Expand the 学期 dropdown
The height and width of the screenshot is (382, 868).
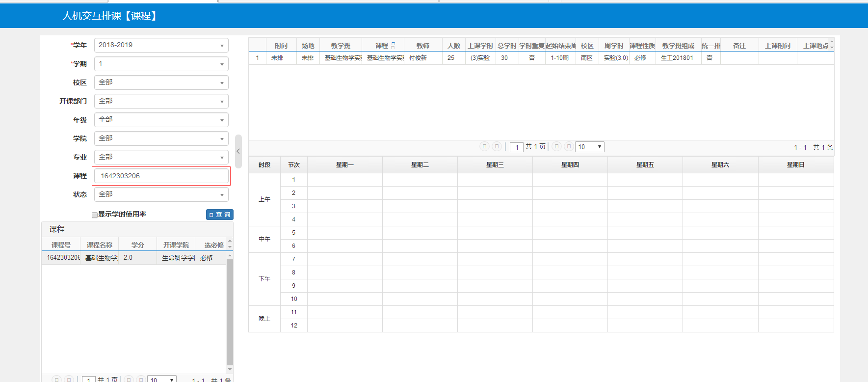pyautogui.click(x=161, y=64)
